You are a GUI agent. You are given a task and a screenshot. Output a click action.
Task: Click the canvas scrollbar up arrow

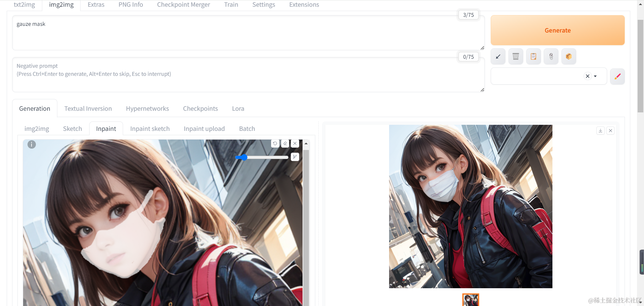pyautogui.click(x=306, y=143)
